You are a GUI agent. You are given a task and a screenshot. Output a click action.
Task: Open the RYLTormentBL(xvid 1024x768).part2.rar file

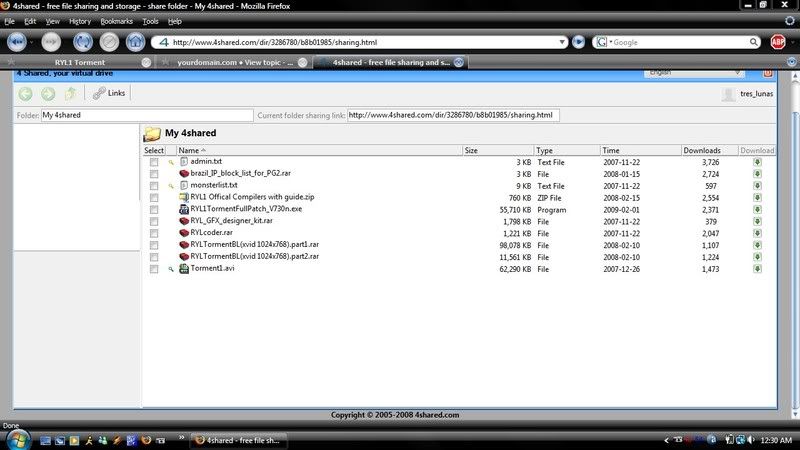[x=254, y=257]
